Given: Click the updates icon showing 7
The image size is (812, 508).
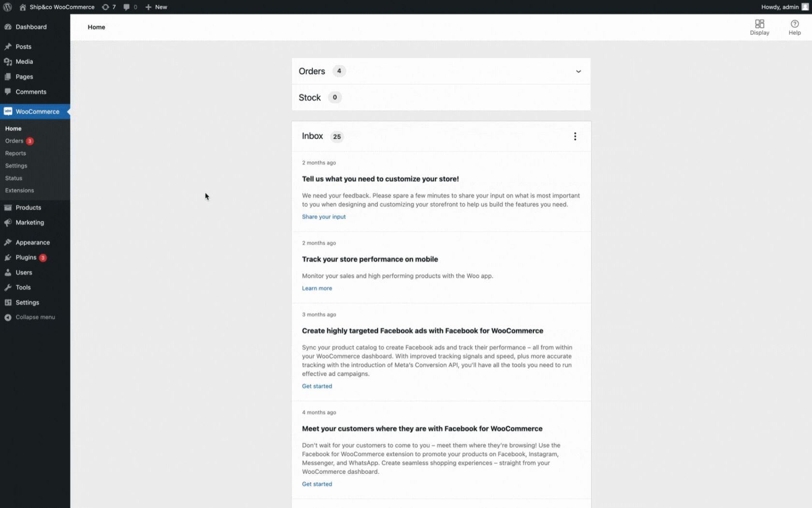Looking at the screenshot, I should (105, 7).
